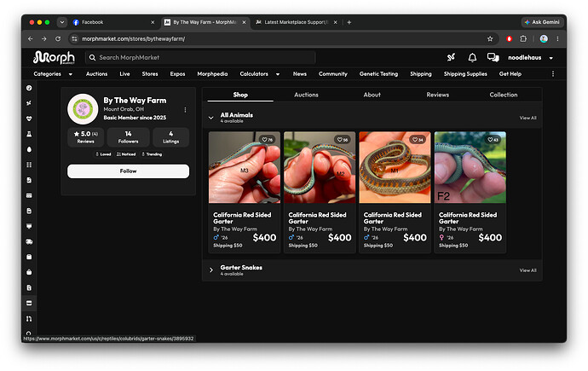
Task: Favorite the F2 garter listing (43 hearts)
Action: point(493,140)
